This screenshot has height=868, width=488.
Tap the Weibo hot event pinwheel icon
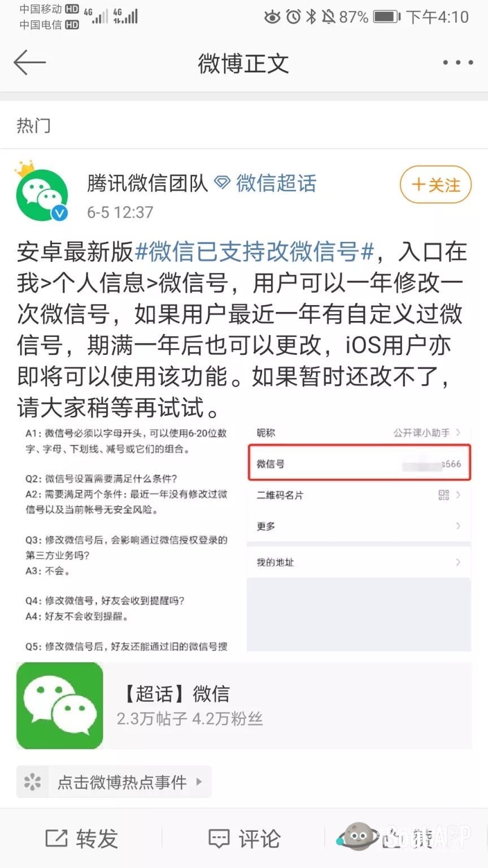point(33,782)
